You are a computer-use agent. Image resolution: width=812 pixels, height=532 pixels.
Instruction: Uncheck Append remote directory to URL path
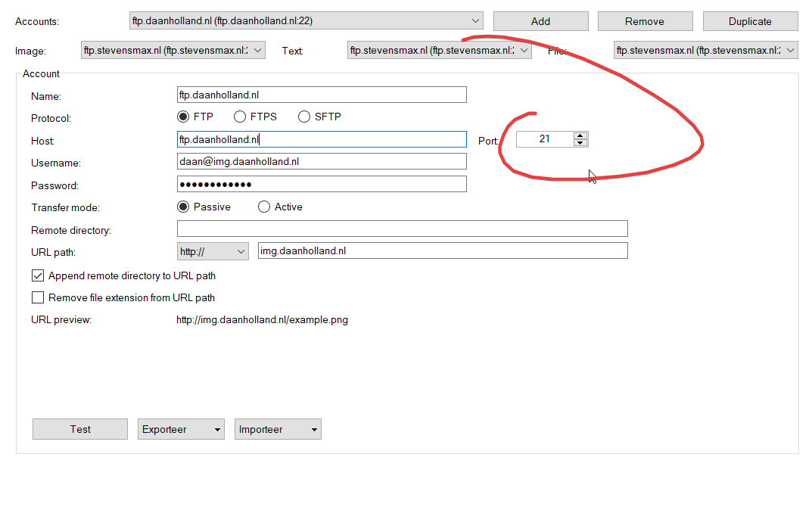point(38,275)
